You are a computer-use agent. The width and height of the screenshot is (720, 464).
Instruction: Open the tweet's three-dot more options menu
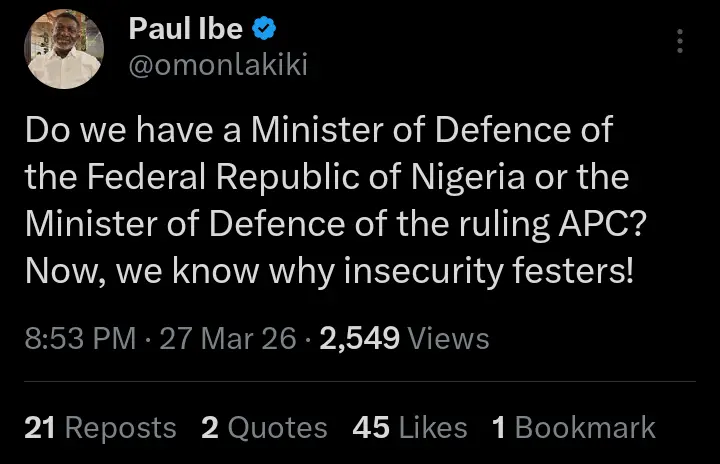click(x=680, y=41)
